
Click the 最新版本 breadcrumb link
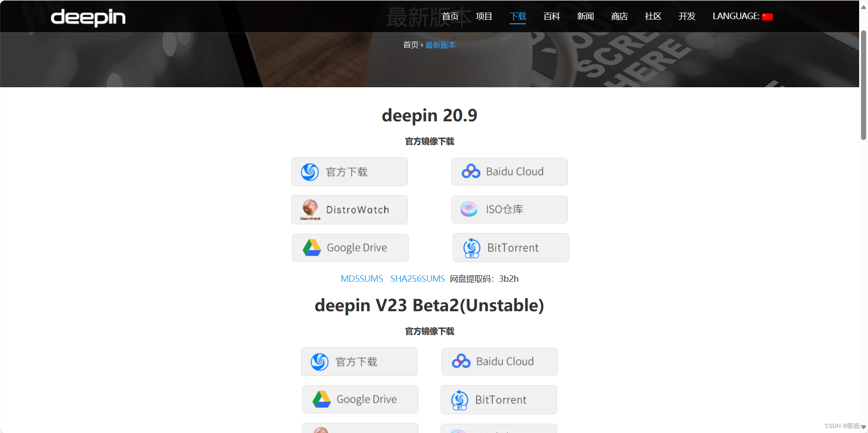(x=441, y=45)
